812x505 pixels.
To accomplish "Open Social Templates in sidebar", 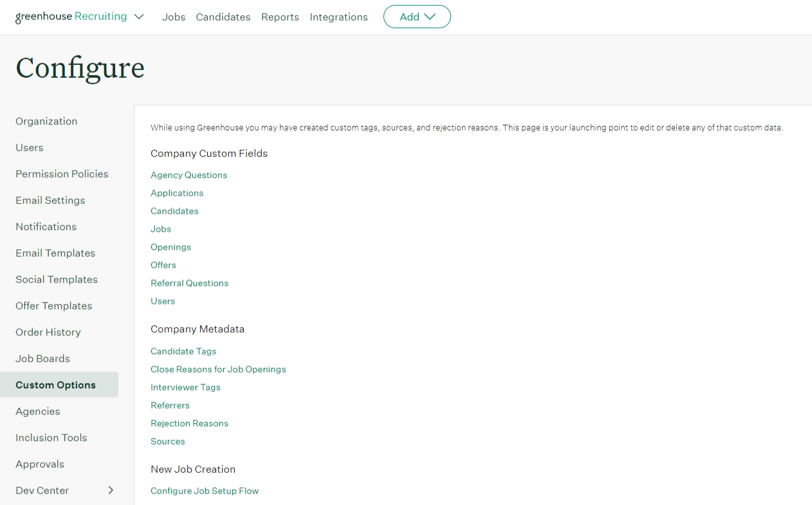I will coord(57,279).
